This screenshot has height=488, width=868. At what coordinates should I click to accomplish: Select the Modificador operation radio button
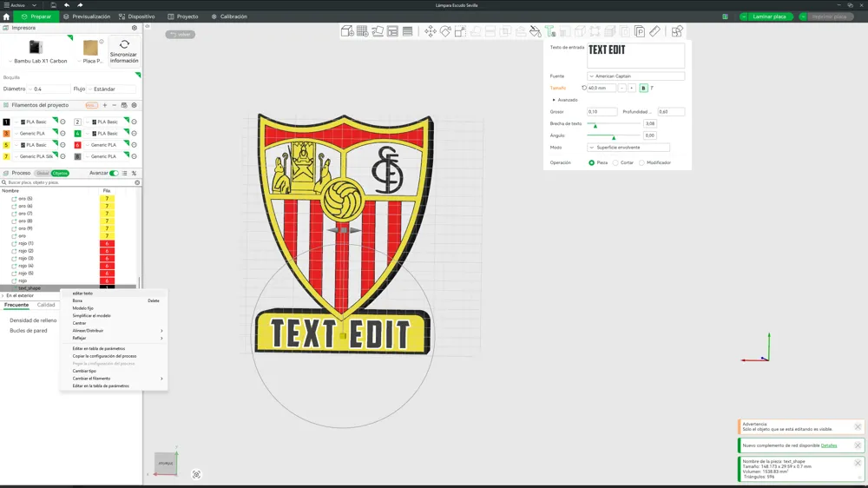tap(641, 163)
